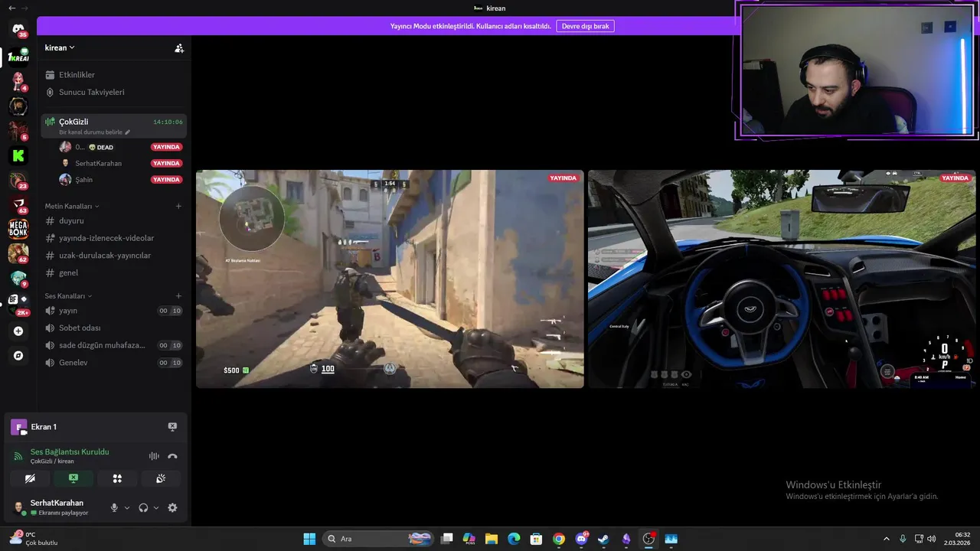The image size is (980, 551).
Task: Open activities launcher shapes icon
Action: click(117, 478)
